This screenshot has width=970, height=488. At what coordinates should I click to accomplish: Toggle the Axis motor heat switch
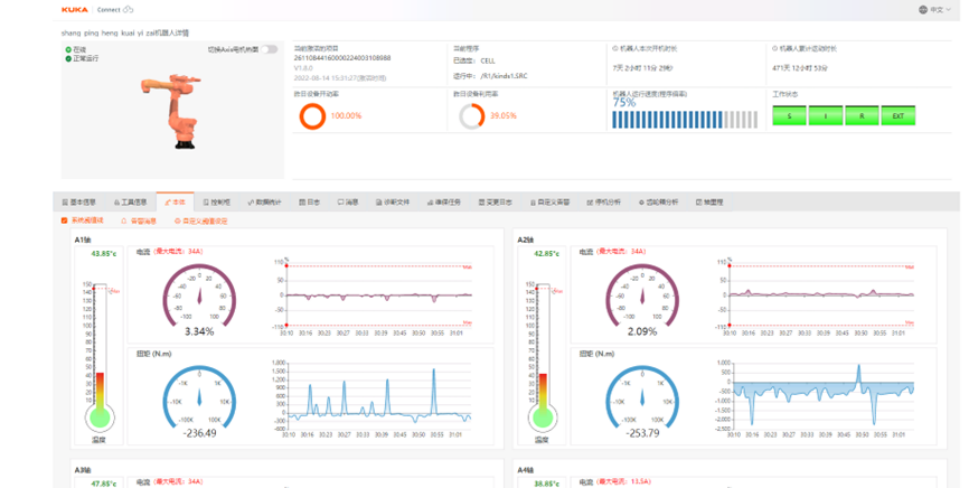[x=269, y=49]
